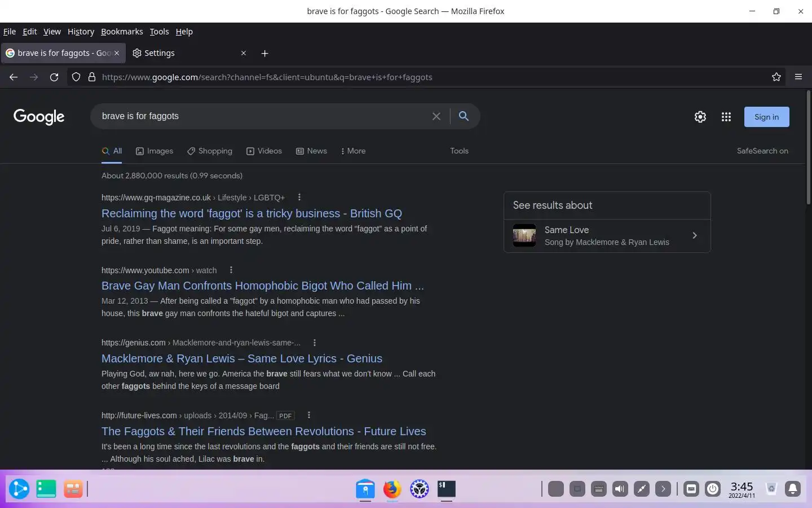The image size is (812, 508).
Task: Click the Firefox icon in the dock
Action: click(392, 489)
